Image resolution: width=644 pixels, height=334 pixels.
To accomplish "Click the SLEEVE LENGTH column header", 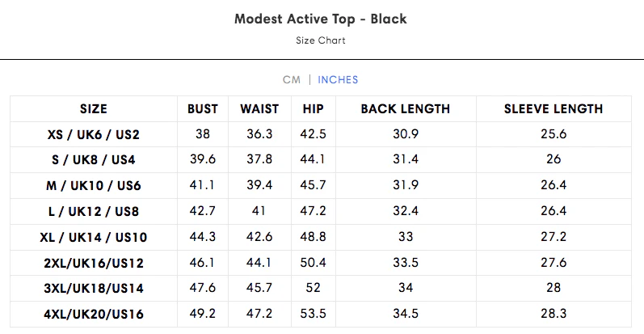I will (554, 109).
